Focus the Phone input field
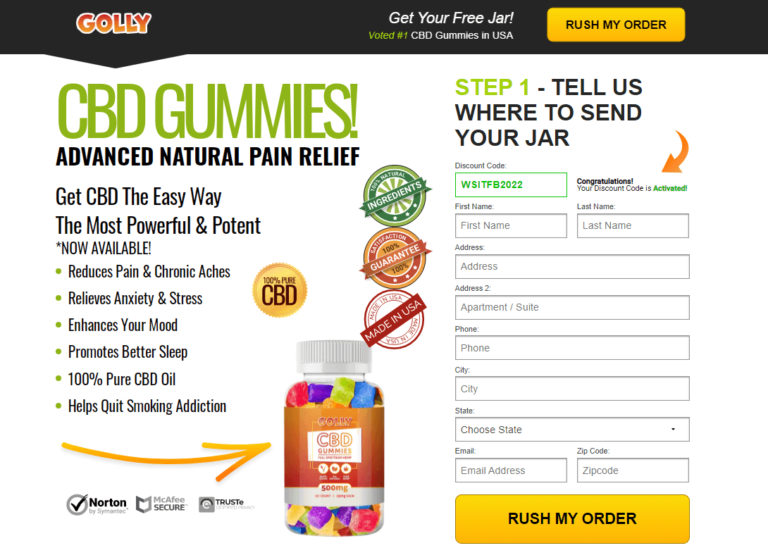Image resolution: width=768 pixels, height=555 pixels. 572,348
